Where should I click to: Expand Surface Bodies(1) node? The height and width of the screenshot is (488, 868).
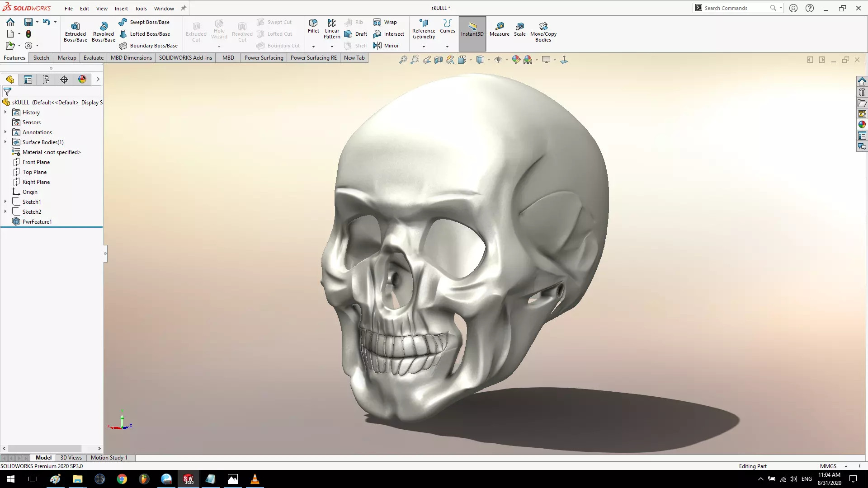pyautogui.click(x=5, y=142)
